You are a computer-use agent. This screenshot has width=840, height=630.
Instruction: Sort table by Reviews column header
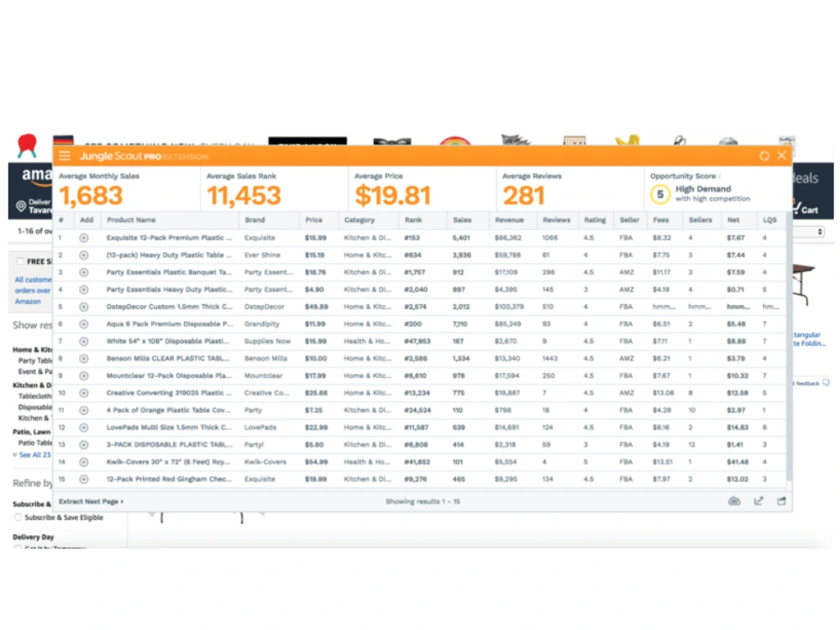[556, 219]
